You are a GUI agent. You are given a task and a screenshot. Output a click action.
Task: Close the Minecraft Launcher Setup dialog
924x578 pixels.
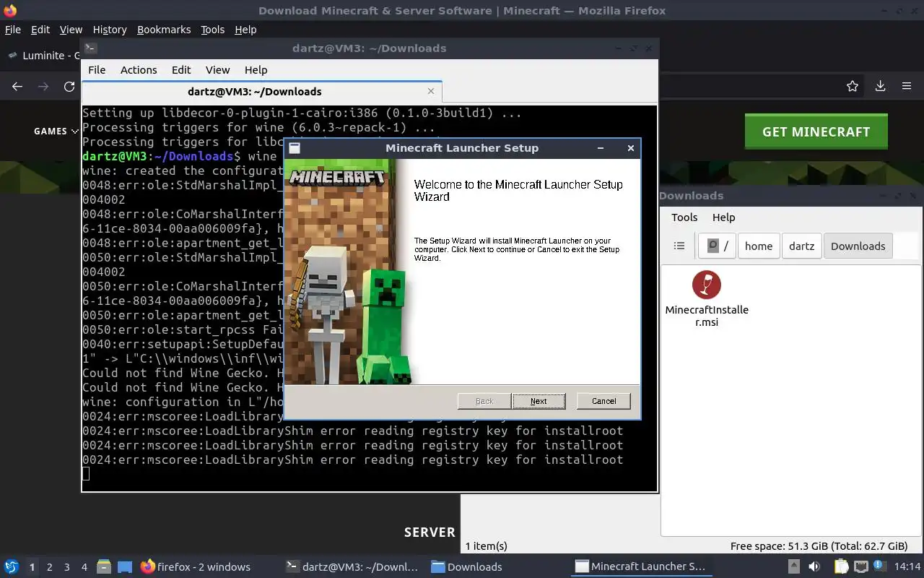630,148
